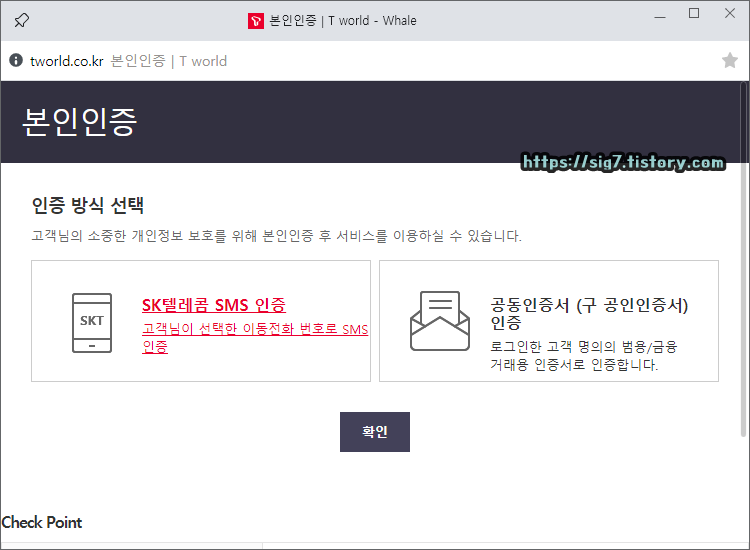Viewport: 750px width, 550px height.
Task: Click the 본인인증 page header title
Action: coord(80,122)
